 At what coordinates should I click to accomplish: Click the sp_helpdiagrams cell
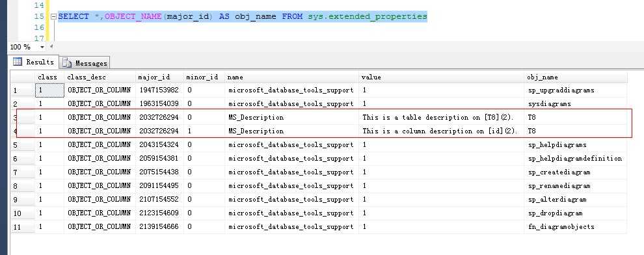[576, 145]
